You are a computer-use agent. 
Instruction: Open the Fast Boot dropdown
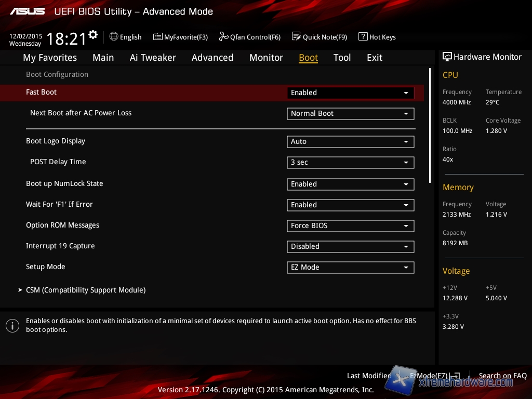(x=350, y=92)
